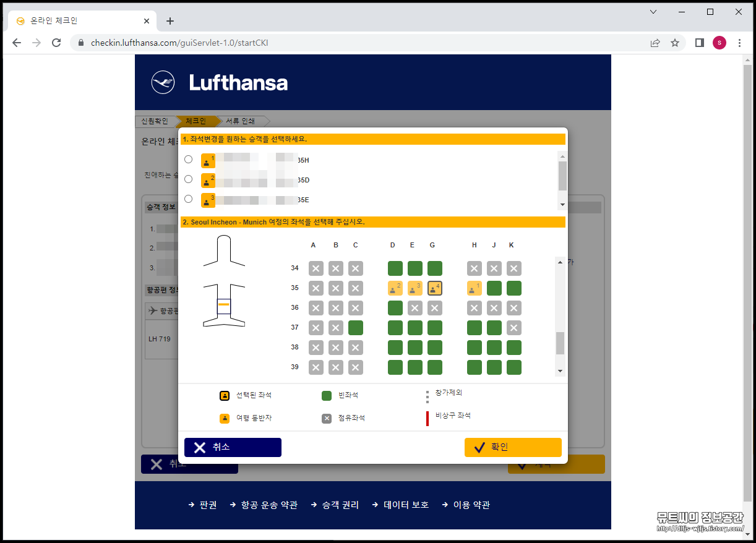The width and height of the screenshot is (756, 543).
Task: Open the browser share page icon
Action: tap(655, 43)
